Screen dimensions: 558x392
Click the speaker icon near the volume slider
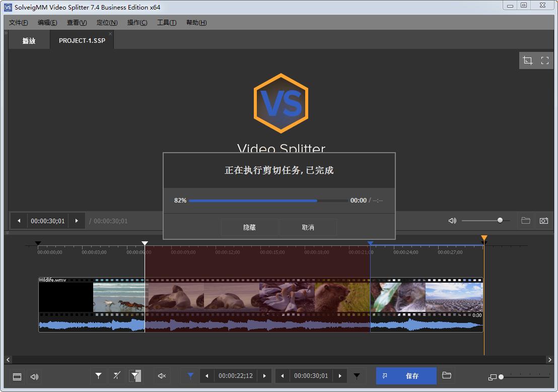pos(452,221)
